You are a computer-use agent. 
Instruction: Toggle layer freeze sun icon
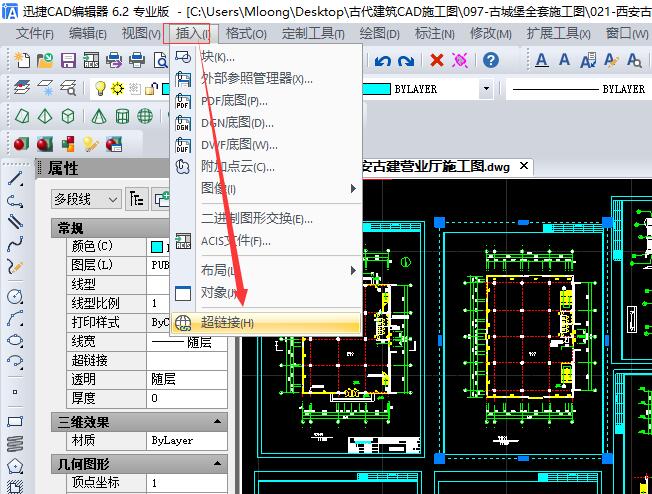point(118,88)
